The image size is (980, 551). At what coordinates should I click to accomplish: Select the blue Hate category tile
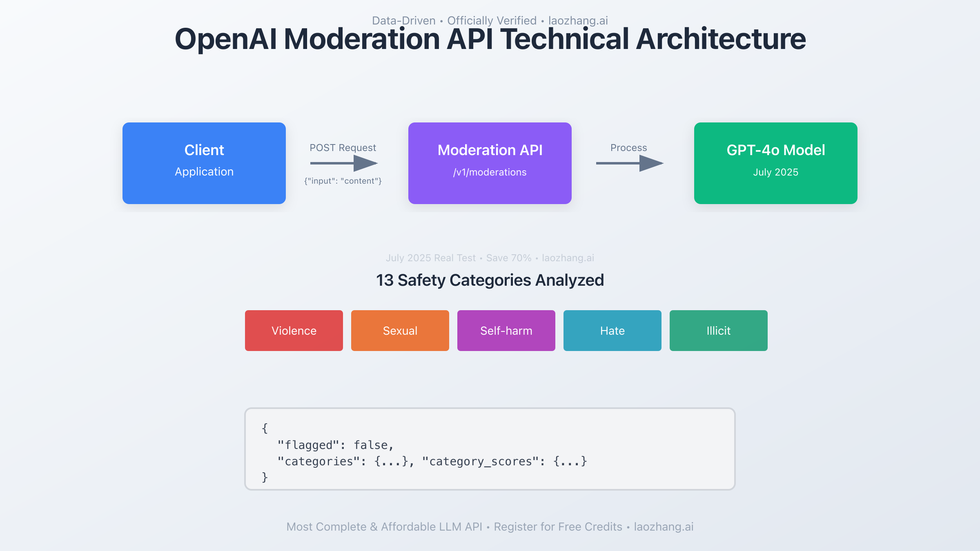coord(612,331)
